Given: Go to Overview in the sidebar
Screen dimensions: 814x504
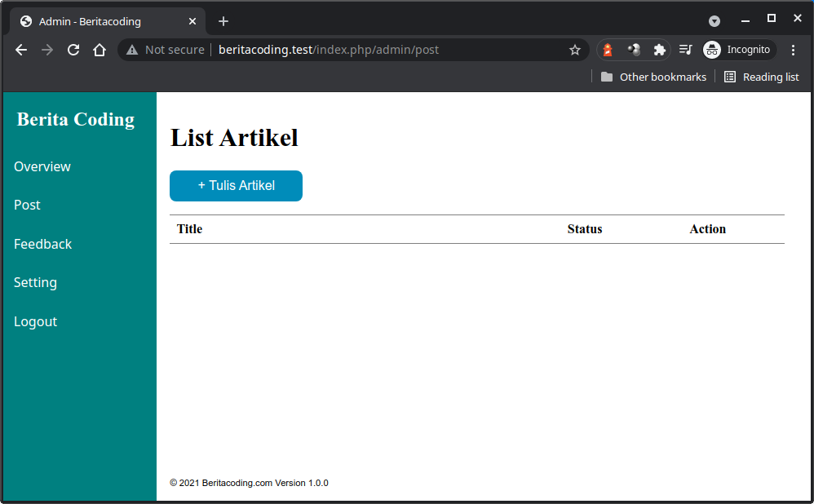Looking at the screenshot, I should tap(42, 166).
